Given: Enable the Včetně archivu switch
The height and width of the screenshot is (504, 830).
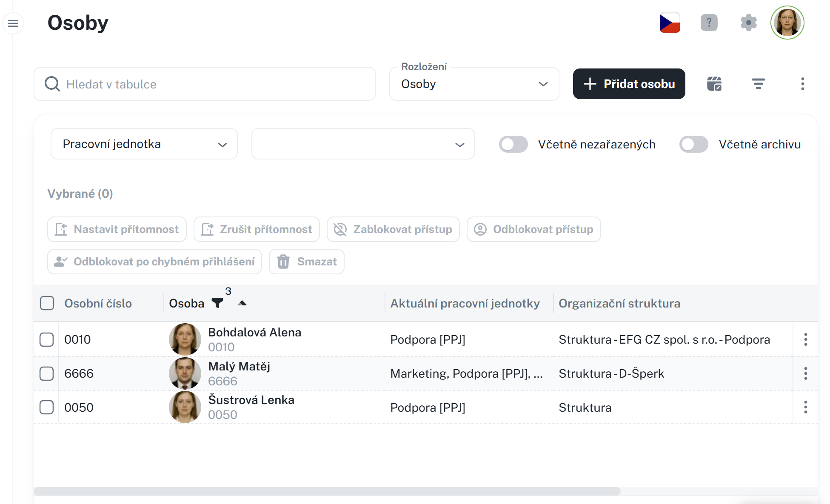Looking at the screenshot, I should 693,144.
